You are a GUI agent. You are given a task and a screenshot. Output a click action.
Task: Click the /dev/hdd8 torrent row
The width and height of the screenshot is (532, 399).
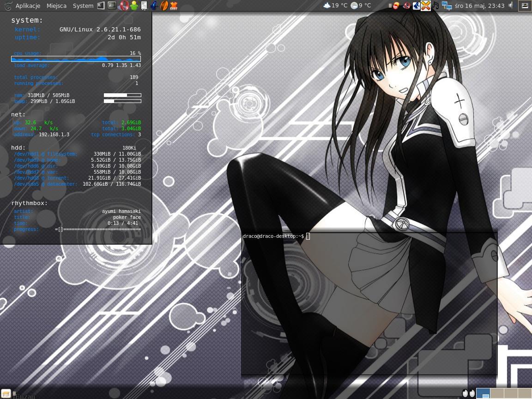78,178
